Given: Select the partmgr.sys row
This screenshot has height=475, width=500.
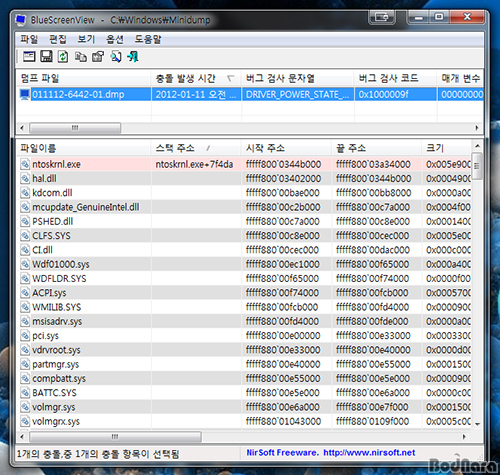Looking at the screenshot, I should [x=244, y=364].
